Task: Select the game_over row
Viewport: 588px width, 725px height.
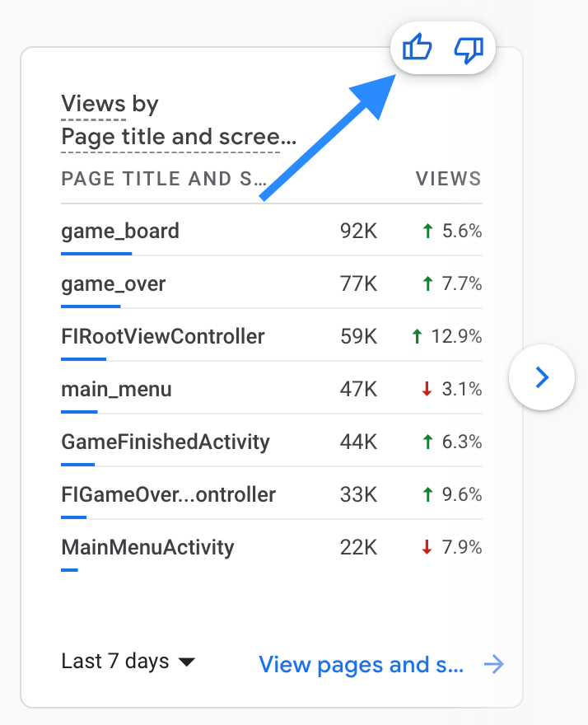Action: pyautogui.click(x=271, y=283)
